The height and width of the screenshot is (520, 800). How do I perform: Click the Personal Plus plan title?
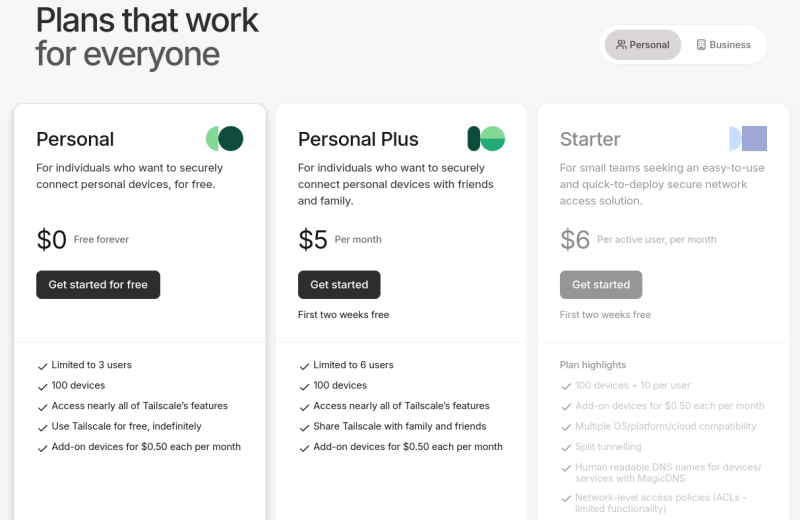(x=358, y=139)
